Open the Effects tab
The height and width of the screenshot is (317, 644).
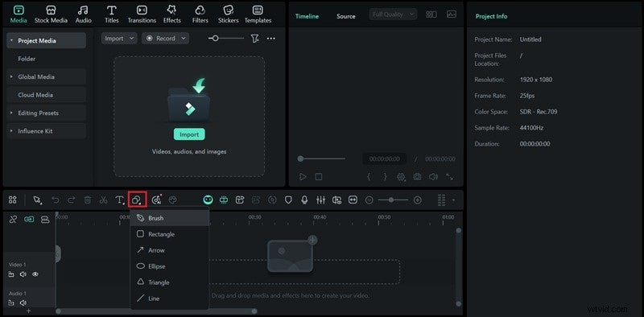(x=171, y=14)
